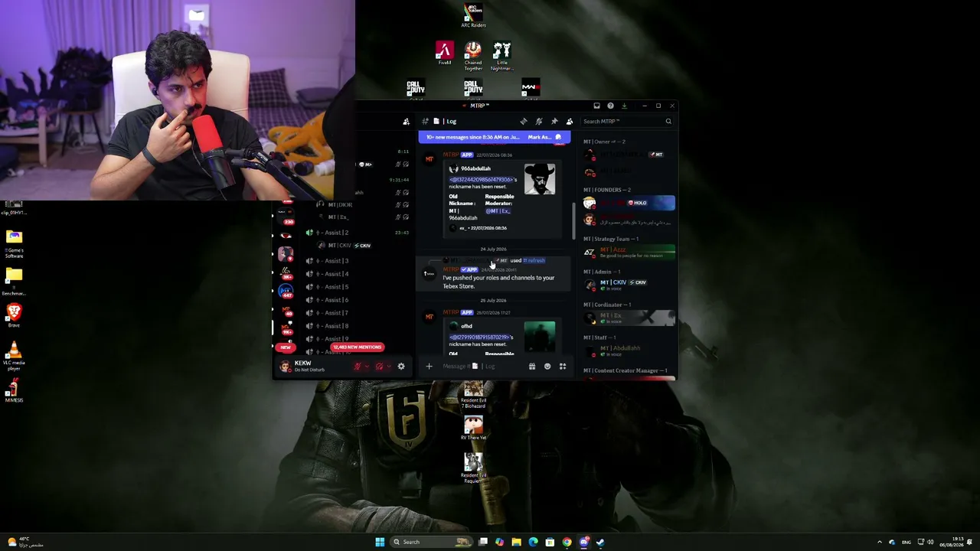
Task: Open the Discord inbox icon
Action: [596, 106]
